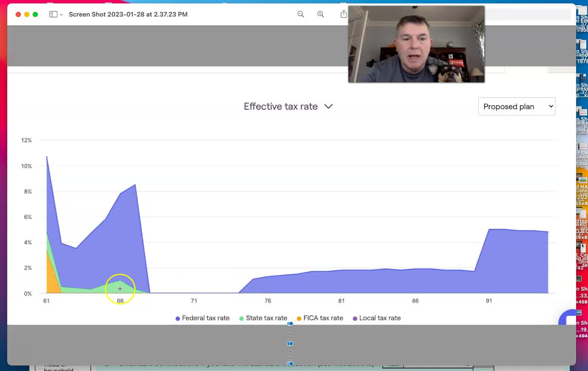Screen dimensions: 588x371
Task: Click the 86 label on the age axis
Action: pos(415,301)
